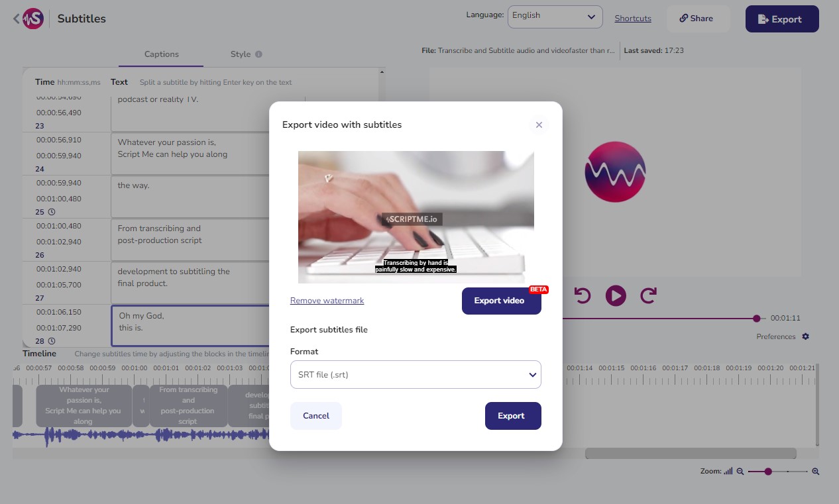839x504 pixels.
Task: Click clock icon on subtitle 28
Action: click(x=52, y=341)
